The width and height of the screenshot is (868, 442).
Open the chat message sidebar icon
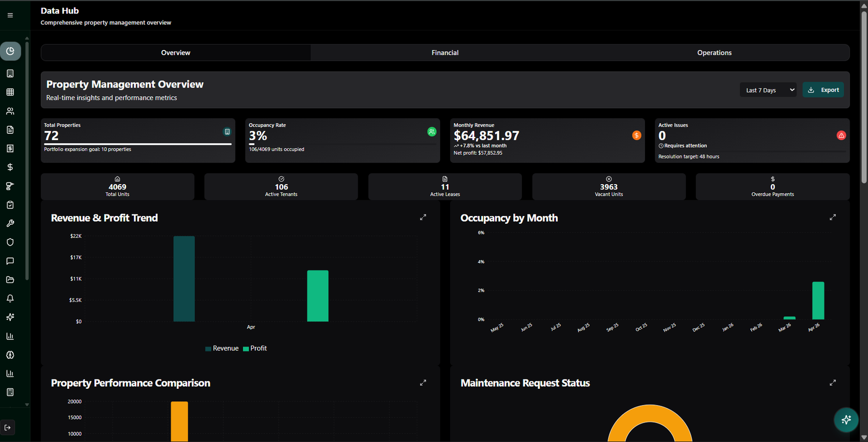coord(10,261)
